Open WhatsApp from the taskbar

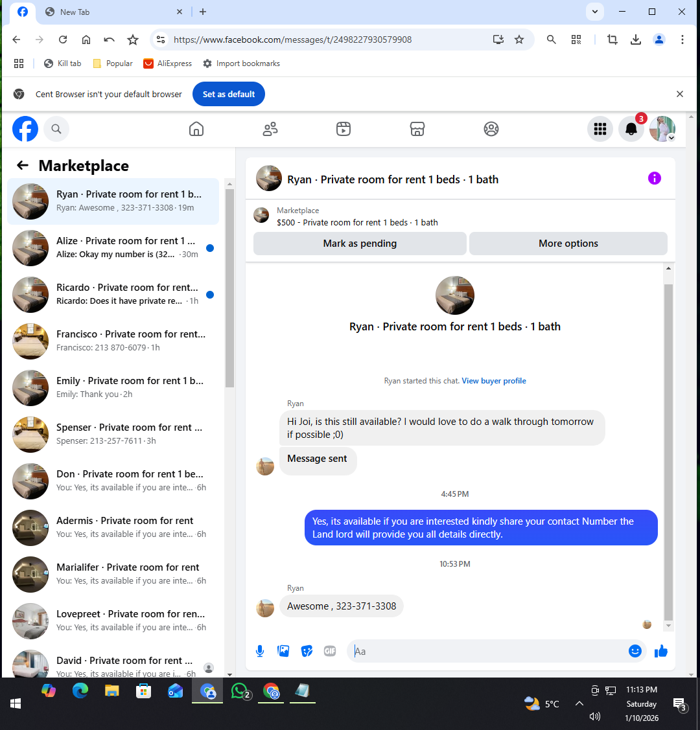[x=239, y=691]
